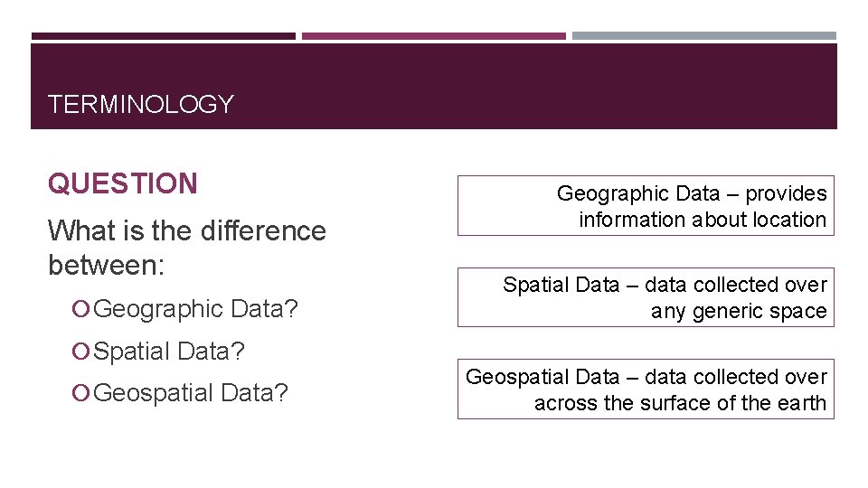The height and width of the screenshot is (488, 868).
Task: Click 'across the surface of the earth'
Action: pyautogui.click(x=680, y=403)
